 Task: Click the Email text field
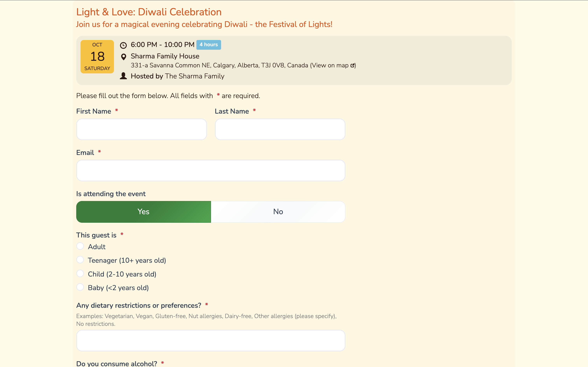coord(211,170)
